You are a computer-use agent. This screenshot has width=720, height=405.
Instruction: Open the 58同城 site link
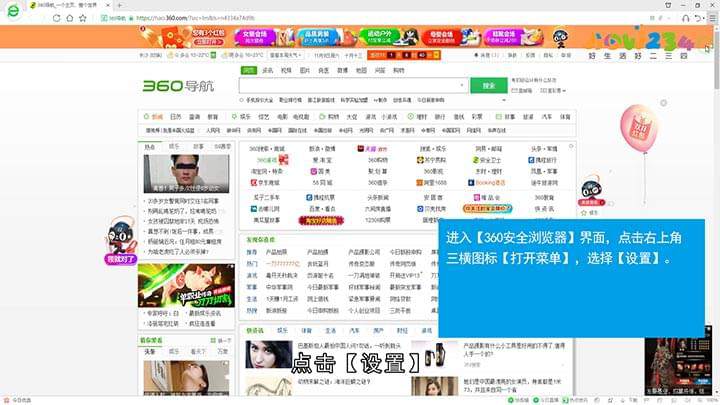(322, 183)
